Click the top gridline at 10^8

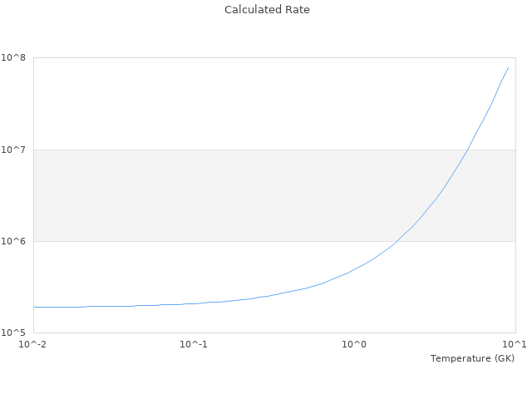pyautogui.click(x=249, y=58)
